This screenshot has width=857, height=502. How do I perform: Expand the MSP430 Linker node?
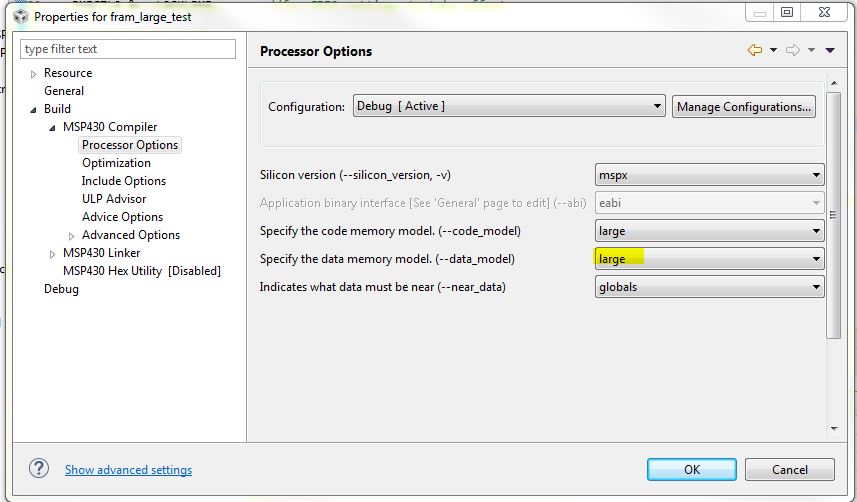(x=53, y=254)
